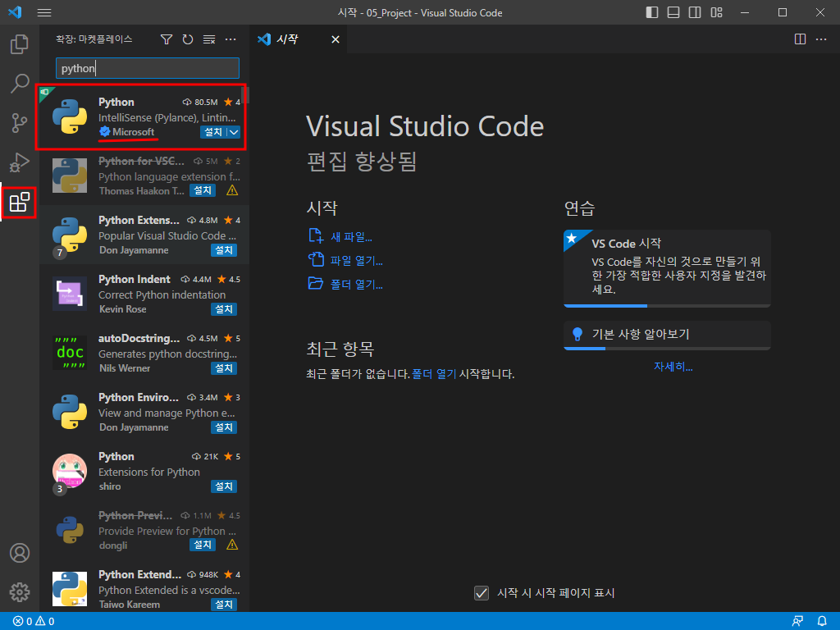Click Nils Werner publisher name
Image resolution: width=840 pixels, height=630 pixels.
click(x=125, y=368)
